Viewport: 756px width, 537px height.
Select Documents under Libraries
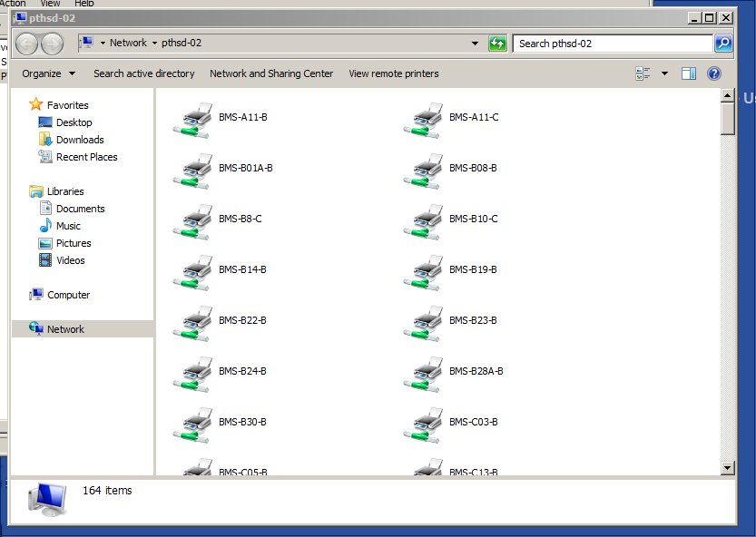[80, 209]
